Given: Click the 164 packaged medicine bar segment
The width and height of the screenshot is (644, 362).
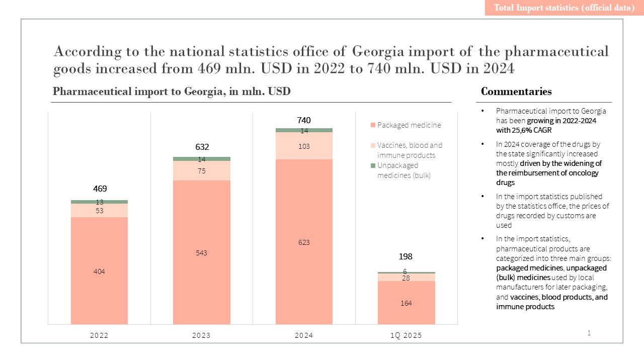Looking at the screenshot, I should coord(406,303).
